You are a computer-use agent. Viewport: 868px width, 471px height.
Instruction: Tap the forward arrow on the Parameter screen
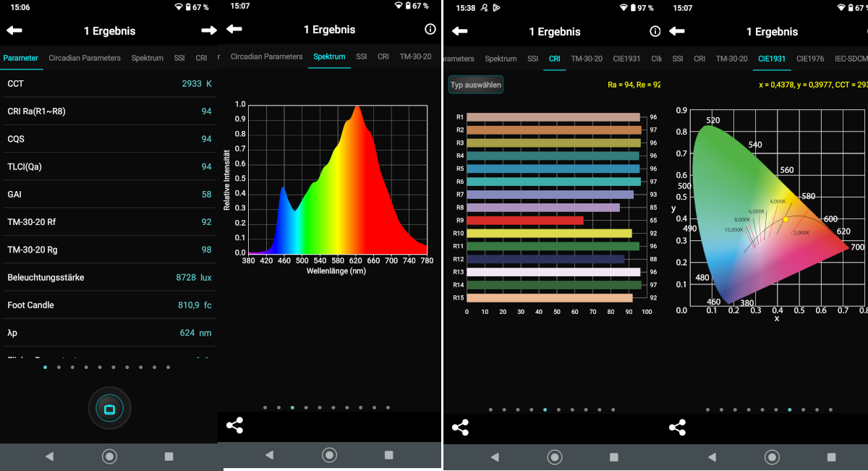[x=209, y=30]
